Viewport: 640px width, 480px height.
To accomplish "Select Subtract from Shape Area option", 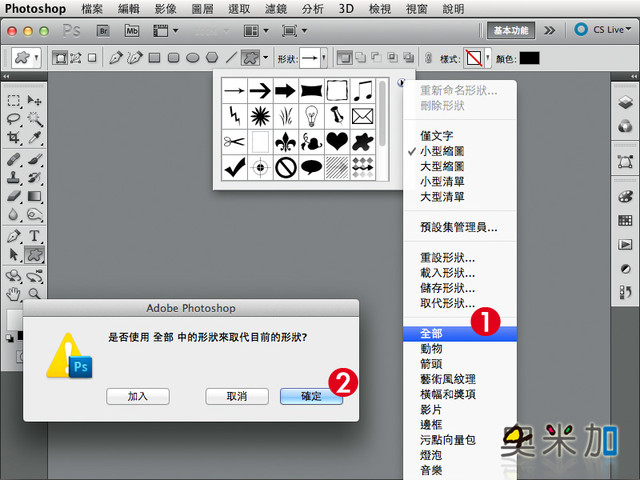I will [x=376, y=58].
